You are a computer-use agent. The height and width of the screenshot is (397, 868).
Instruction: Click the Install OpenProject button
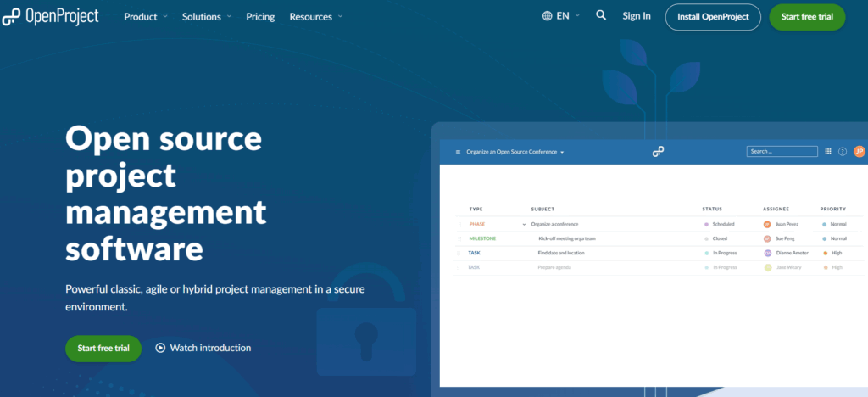point(713,17)
